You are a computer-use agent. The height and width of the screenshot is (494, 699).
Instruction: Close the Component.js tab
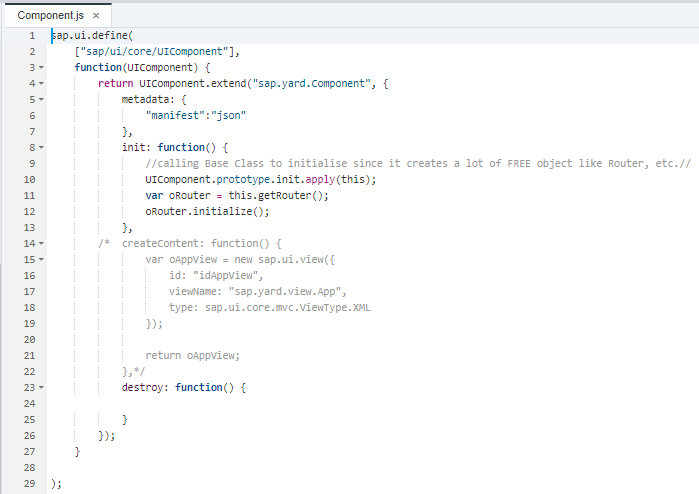(x=96, y=16)
